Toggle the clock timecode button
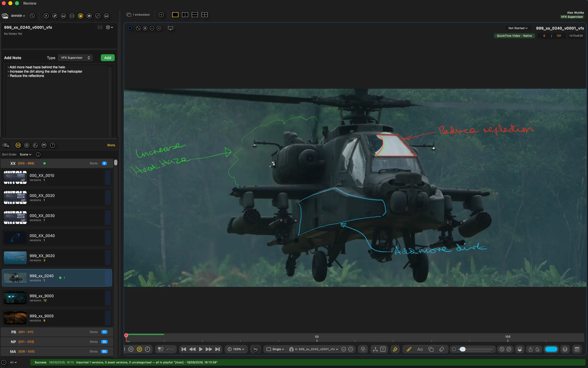 [x=147, y=349]
